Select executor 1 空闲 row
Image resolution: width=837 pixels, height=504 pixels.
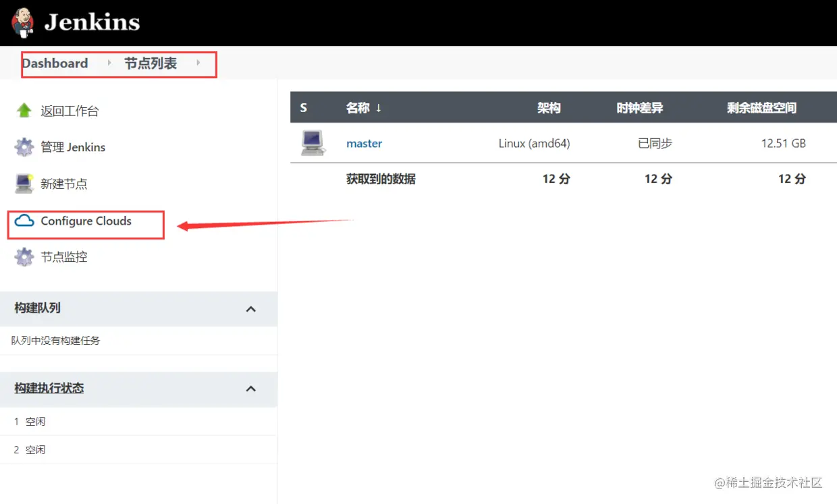[x=138, y=422]
